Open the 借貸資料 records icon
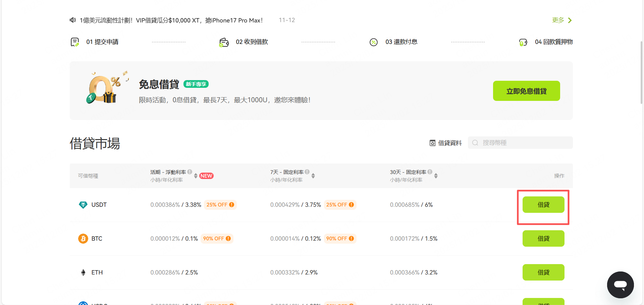The width and height of the screenshot is (644, 305). coord(432,142)
